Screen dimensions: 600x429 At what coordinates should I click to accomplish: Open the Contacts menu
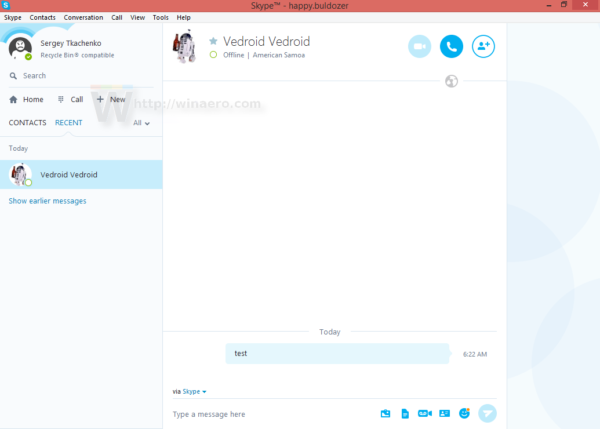(x=42, y=18)
